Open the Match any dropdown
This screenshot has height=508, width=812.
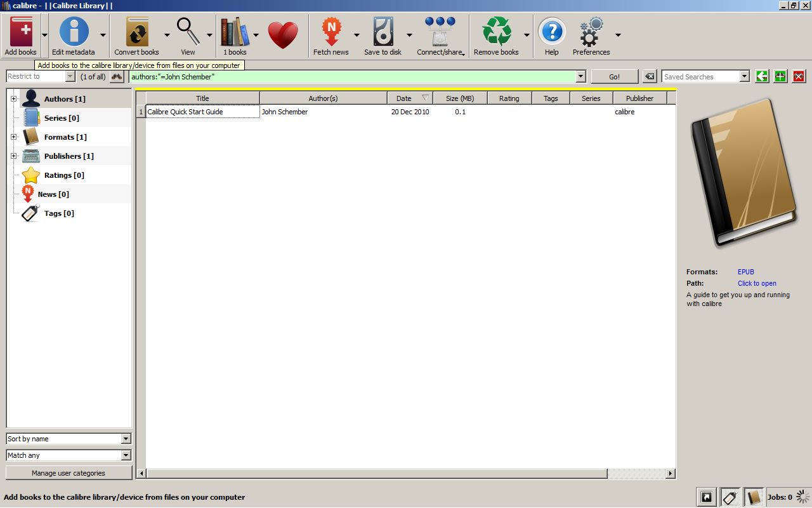[69, 455]
